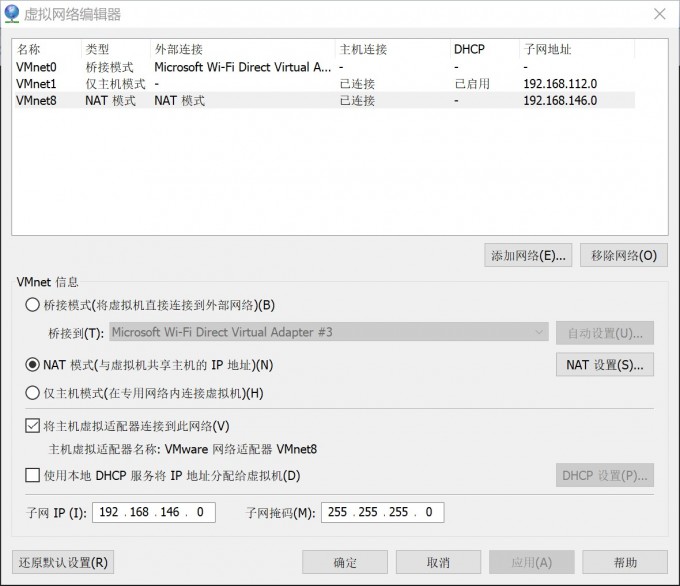Toggle 将主机虚拟适配器连接到此网络 checkbox

tap(33, 426)
